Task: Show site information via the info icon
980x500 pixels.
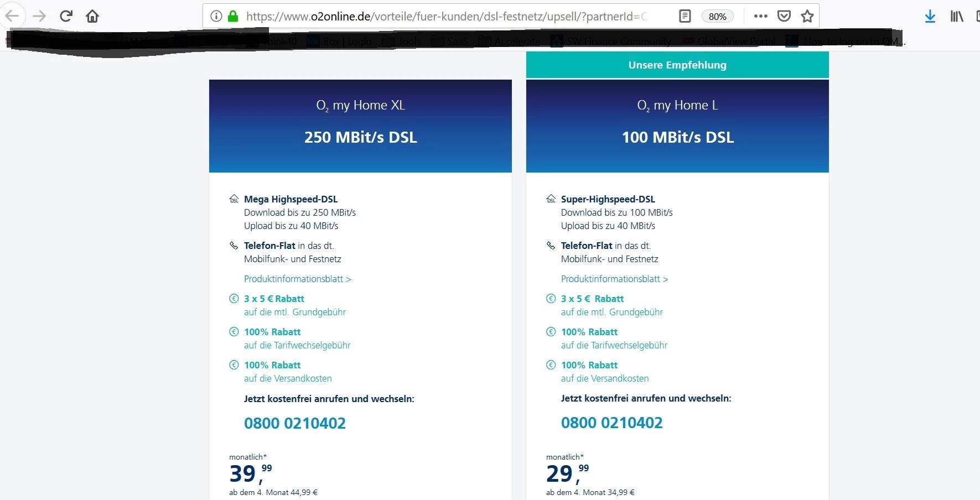Action: [216, 16]
